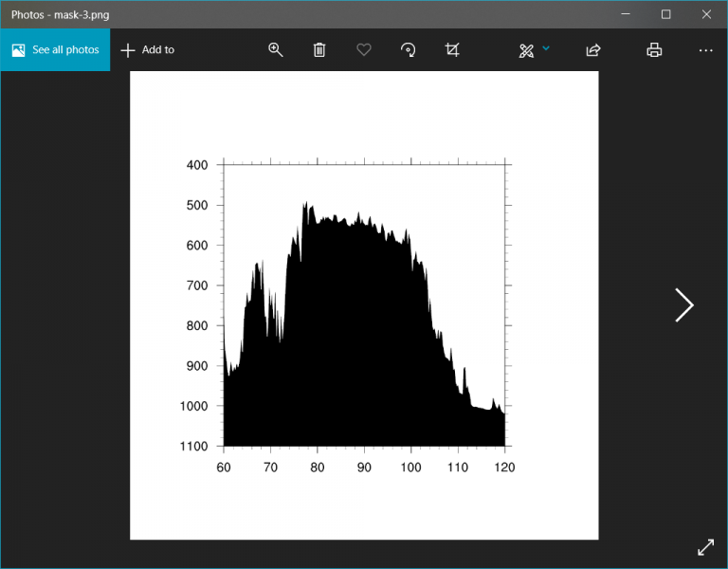Go to the next photo with the right arrow
This screenshot has height=569, width=728.
pyautogui.click(x=684, y=304)
